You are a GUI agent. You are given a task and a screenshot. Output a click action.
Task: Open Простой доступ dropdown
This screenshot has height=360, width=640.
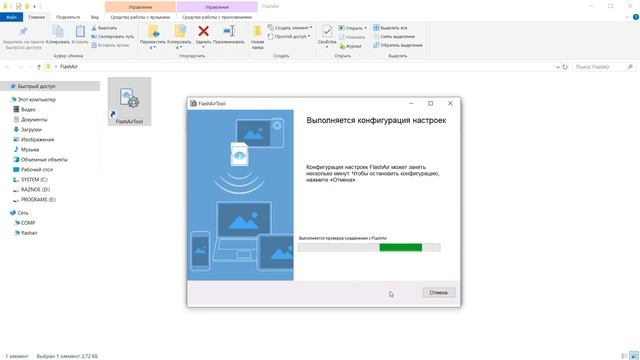click(x=289, y=36)
